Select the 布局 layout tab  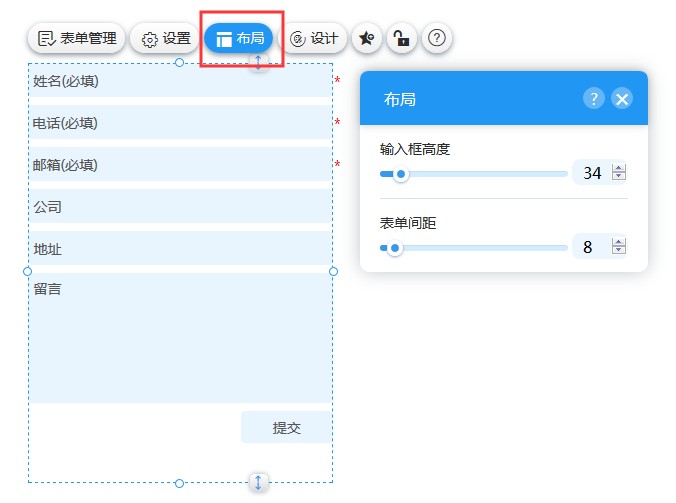239,39
